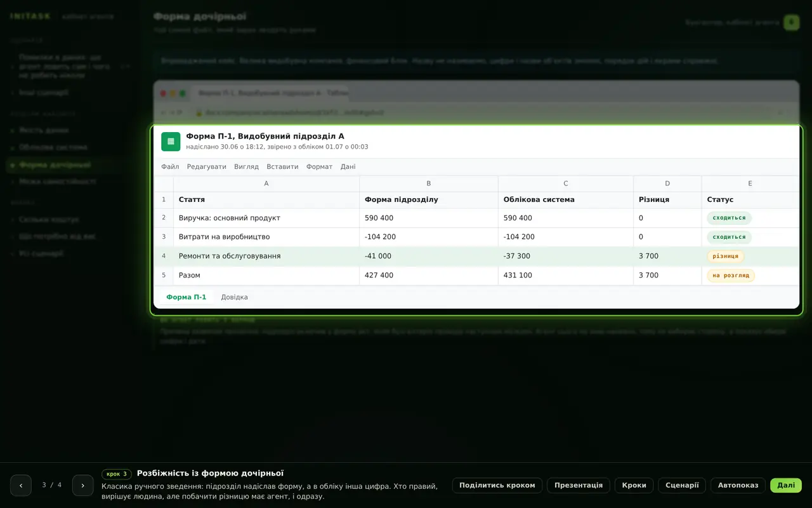Open the Вставити menu
Image resolution: width=812 pixels, height=508 pixels.
coord(282,167)
